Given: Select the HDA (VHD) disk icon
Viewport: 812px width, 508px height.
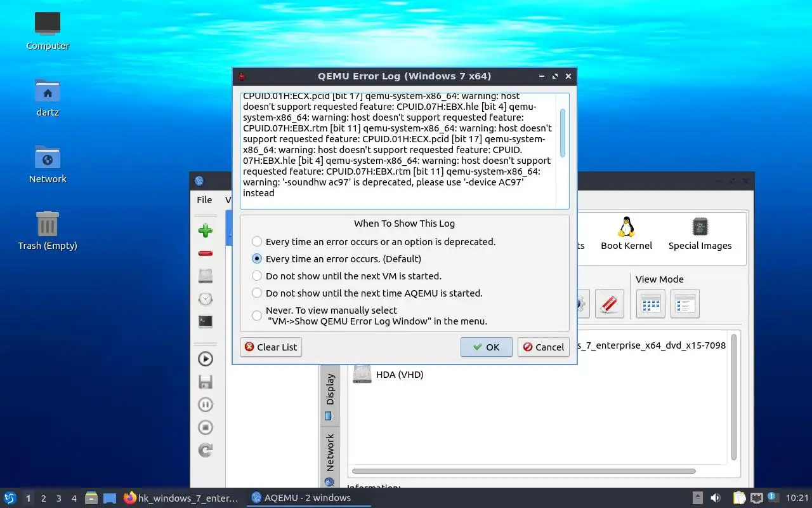Looking at the screenshot, I should (x=362, y=373).
